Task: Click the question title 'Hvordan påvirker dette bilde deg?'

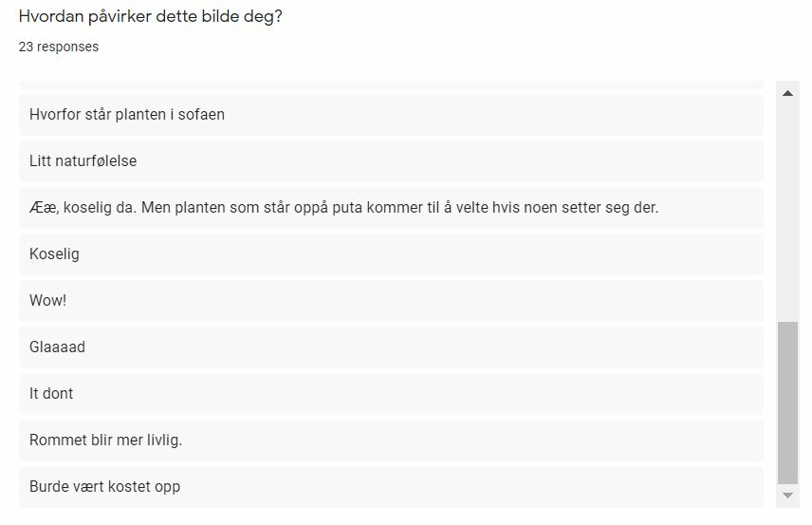Action: 151,17
